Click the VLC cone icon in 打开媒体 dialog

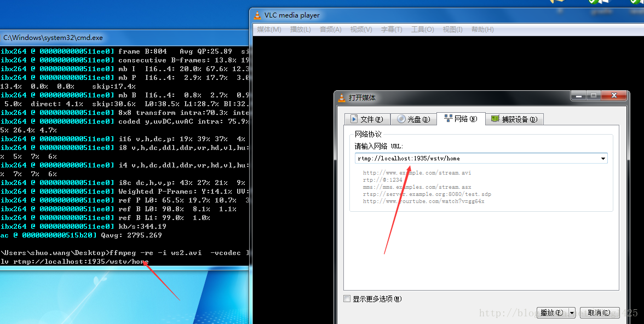(x=342, y=98)
